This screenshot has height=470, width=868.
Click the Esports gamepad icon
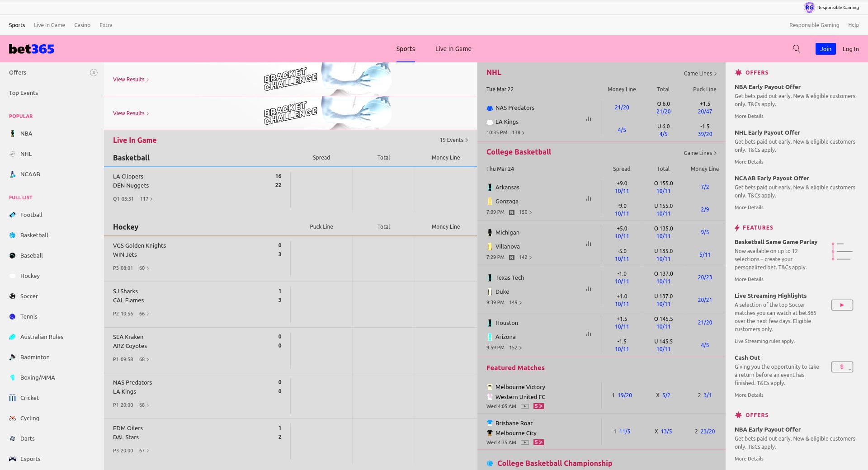12,459
